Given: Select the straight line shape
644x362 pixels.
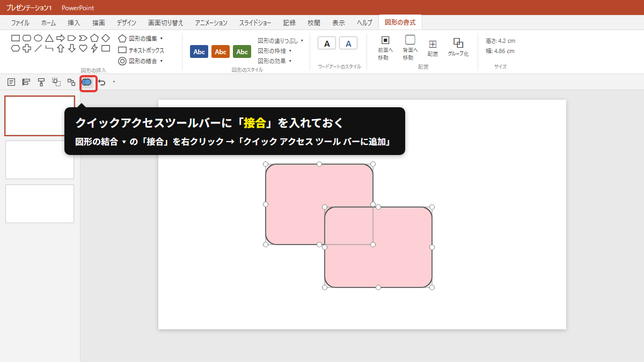Looking at the screenshot, I should click(x=38, y=48).
